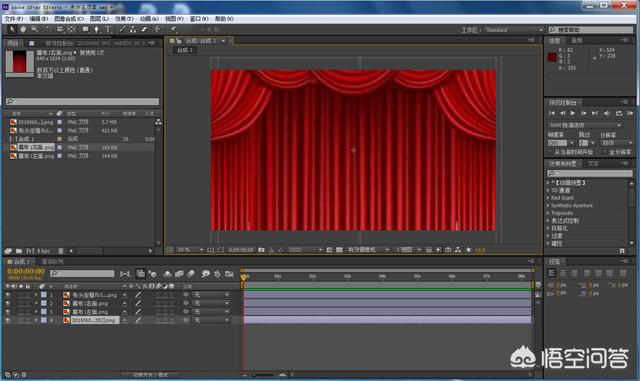Enable Frame Blending timeline button
Image resolution: width=640 pixels, height=381 pixels.
(179, 274)
